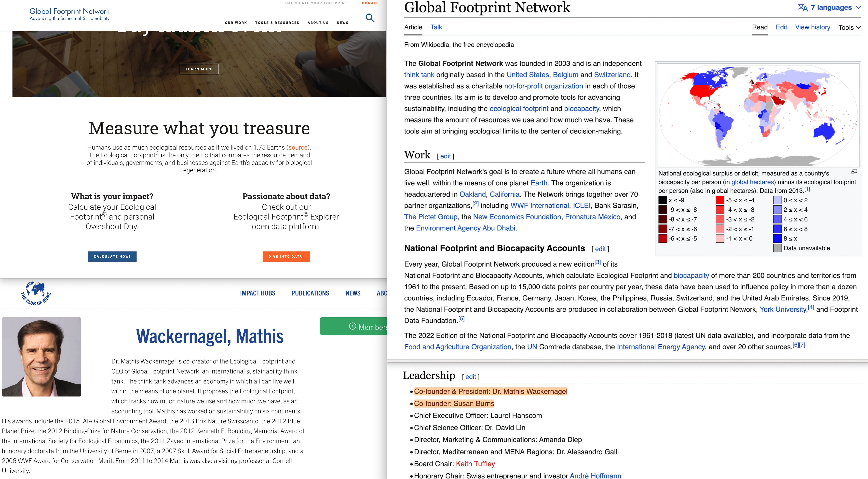This screenshot has height=479, width=868.
Task: Open the search magnifier on Global Footprint Network site
Action: [x=370, y=18]
